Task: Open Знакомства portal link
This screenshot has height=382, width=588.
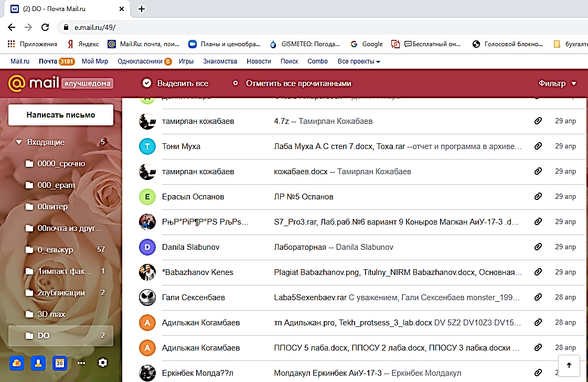Action: point(220,61)
